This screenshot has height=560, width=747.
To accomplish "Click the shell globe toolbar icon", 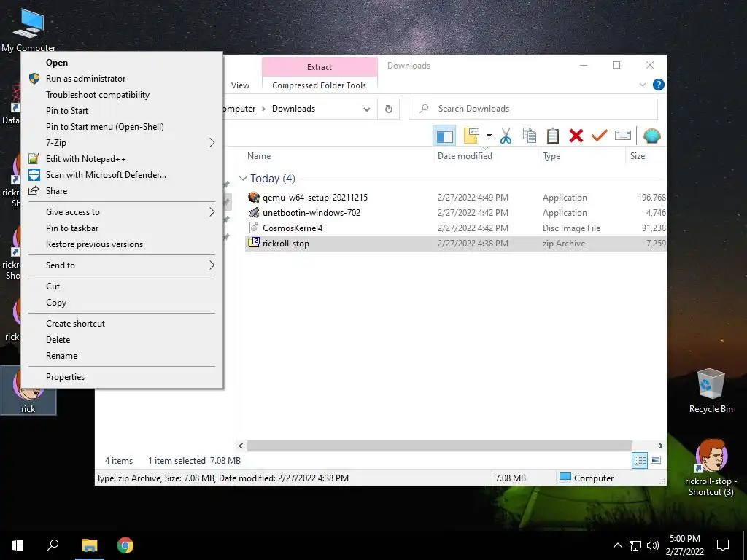I will pyautogui.click(x=651, y=136).
